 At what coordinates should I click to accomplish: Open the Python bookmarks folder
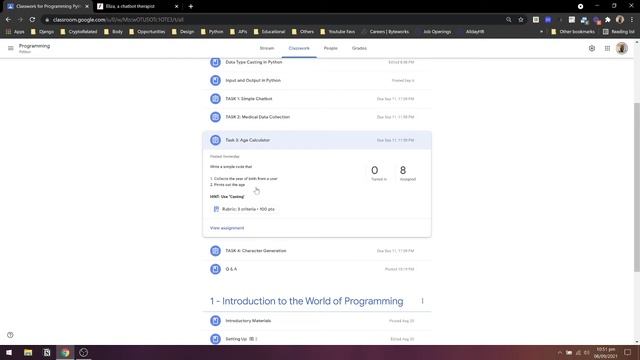[212, 31]
